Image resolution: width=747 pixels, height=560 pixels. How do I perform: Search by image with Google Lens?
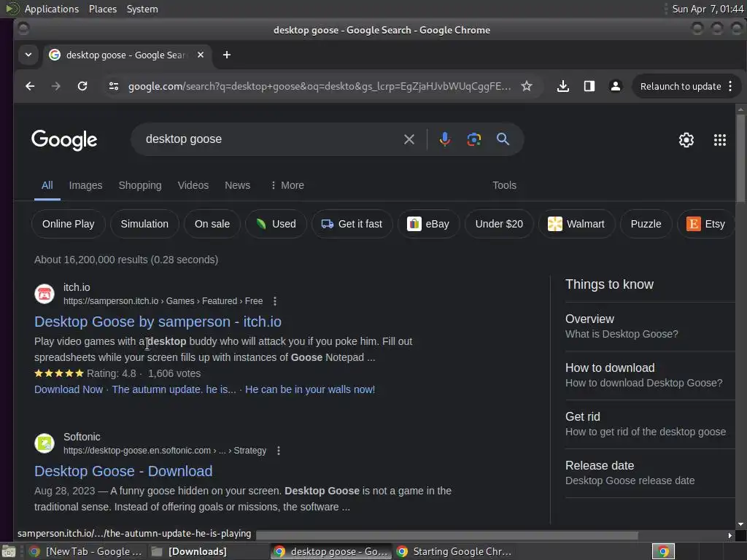pyautogui.click(x=473, y=139)
